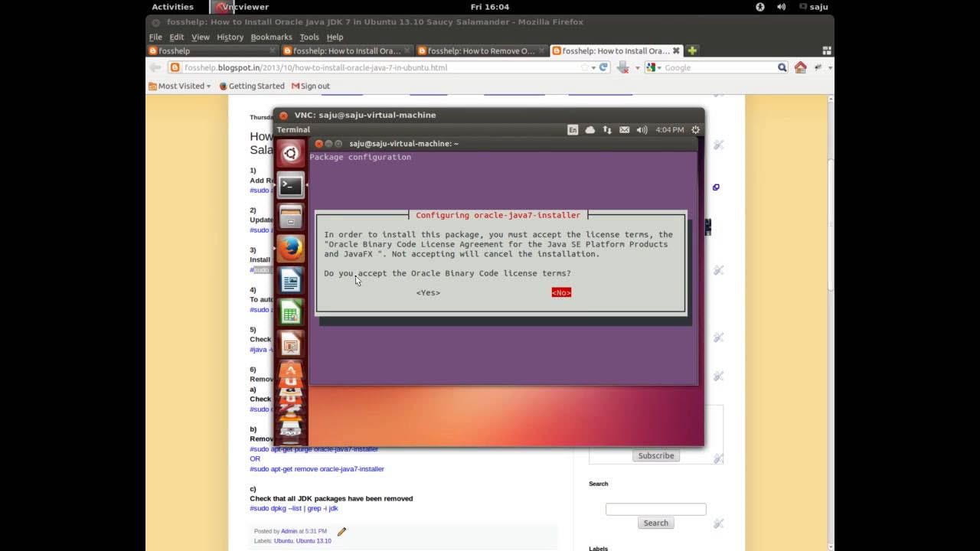Click Subscribe button on blog
980x551 pixels.
coord(656,455)
